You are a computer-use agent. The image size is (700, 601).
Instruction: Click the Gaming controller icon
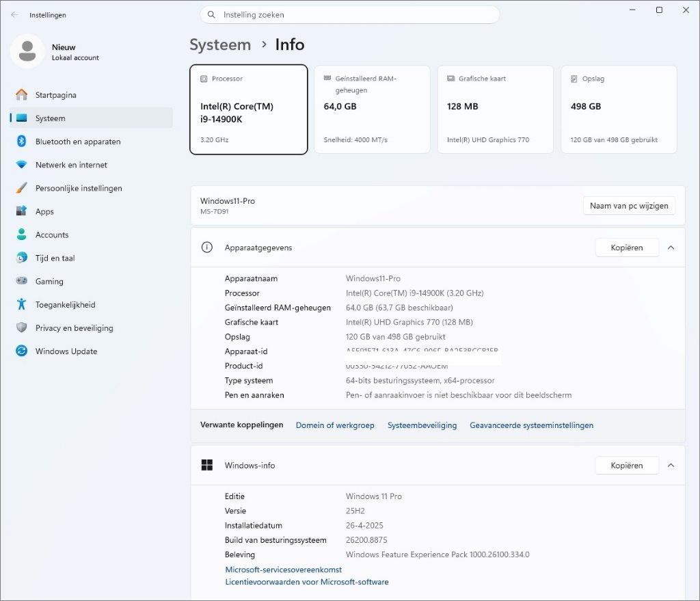click(21, 281)
